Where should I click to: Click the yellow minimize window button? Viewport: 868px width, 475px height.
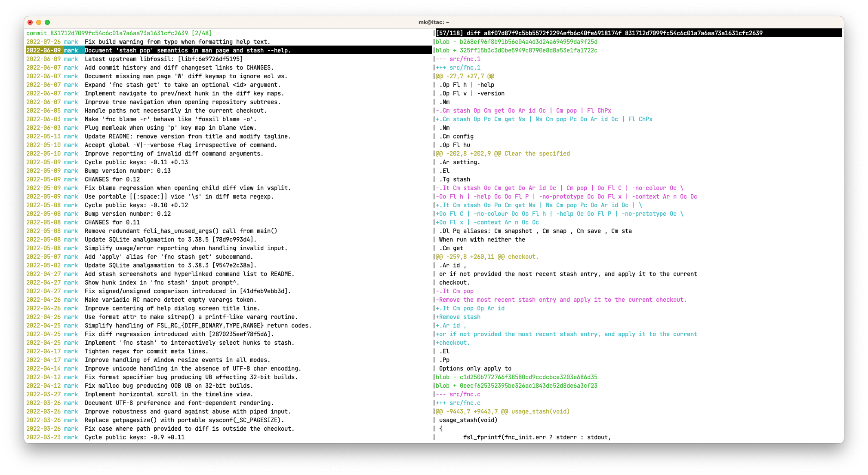(39, 22)
